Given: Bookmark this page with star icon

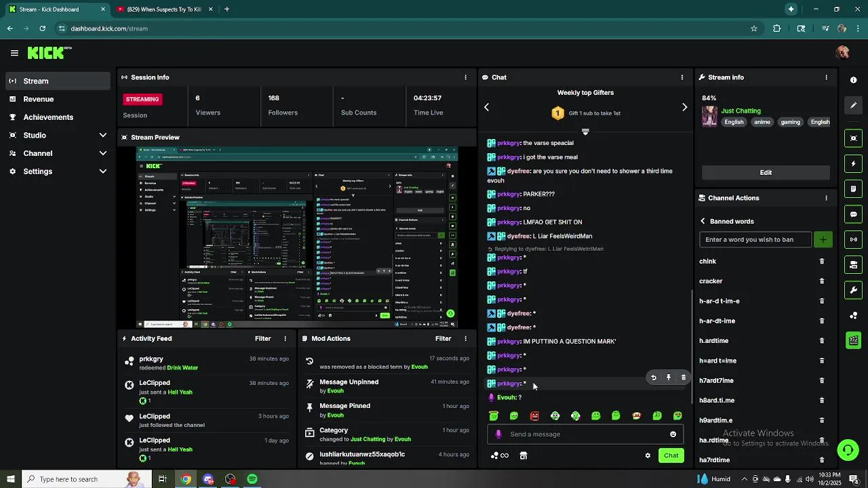Looking at the screenshot, I should tap(753, 28).
